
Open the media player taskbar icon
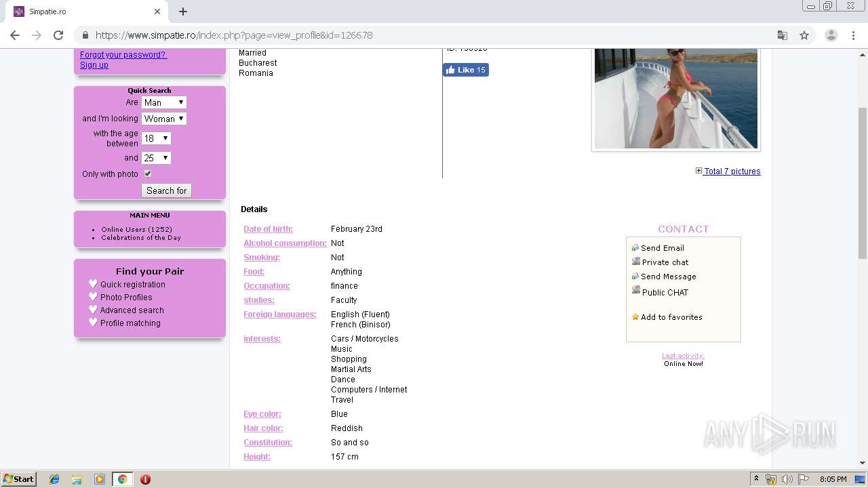(100, 479)
